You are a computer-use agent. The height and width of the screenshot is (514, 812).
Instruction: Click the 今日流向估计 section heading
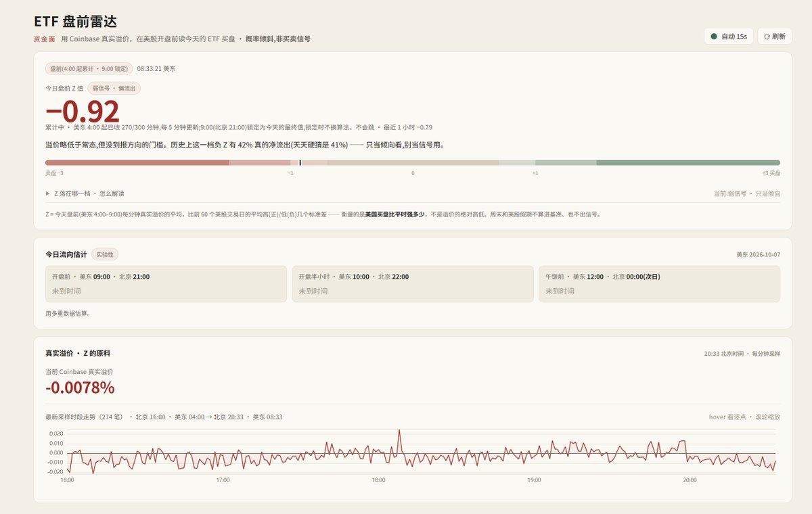(x=66, y=254)
